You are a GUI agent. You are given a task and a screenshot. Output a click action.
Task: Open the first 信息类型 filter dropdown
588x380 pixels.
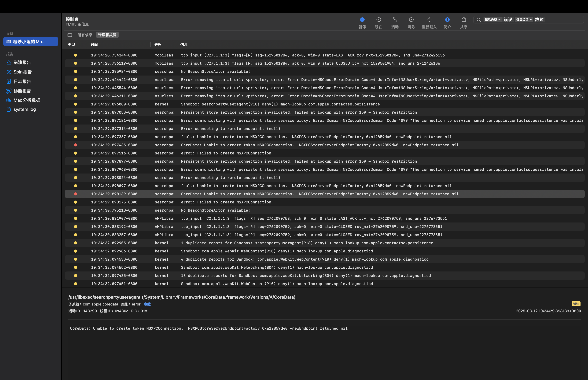point(492,20)
